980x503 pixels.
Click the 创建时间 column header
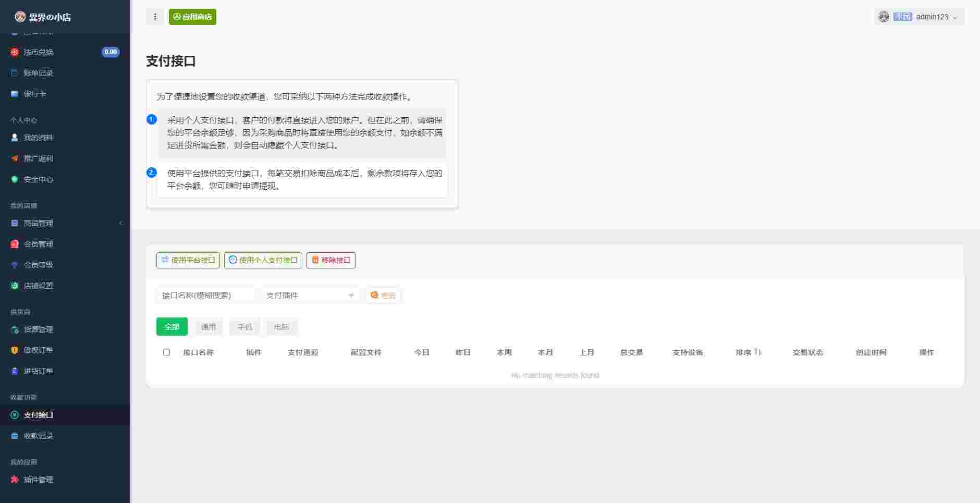pyautogui.click(x=871, y=352)
